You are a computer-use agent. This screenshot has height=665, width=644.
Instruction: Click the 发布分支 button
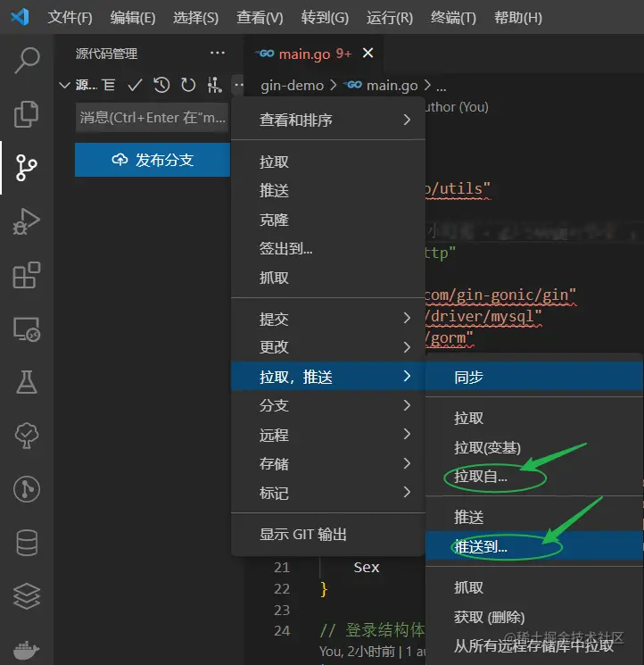[153, 160]
